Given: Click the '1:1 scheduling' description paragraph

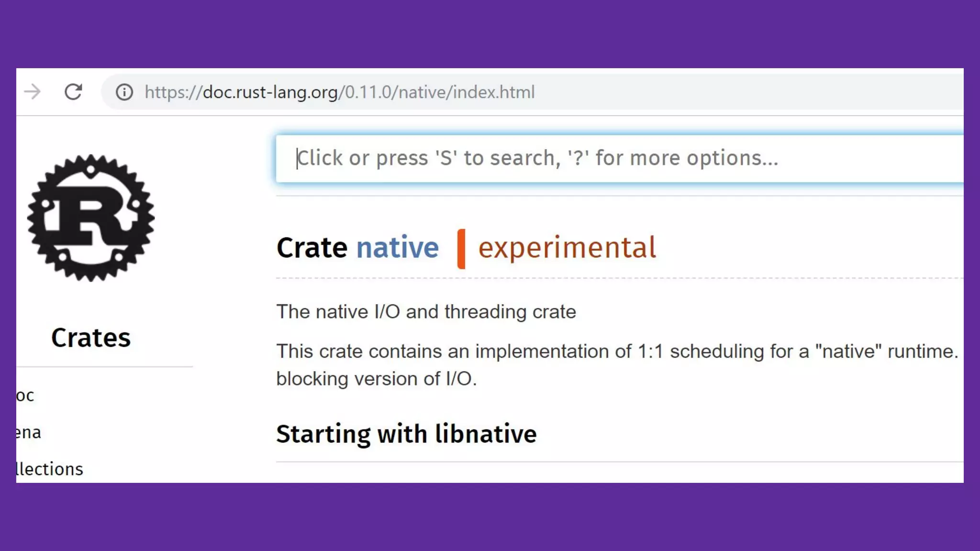Looking at the screenshot, I should click(617, 352).
